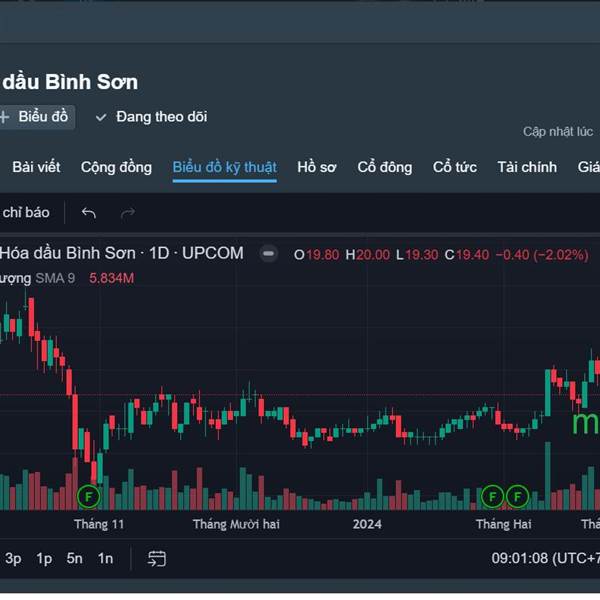The height and width of the screenshot is (600, 600).
Task: Open the Bài viết tab
Action: [x=36, y=167]
